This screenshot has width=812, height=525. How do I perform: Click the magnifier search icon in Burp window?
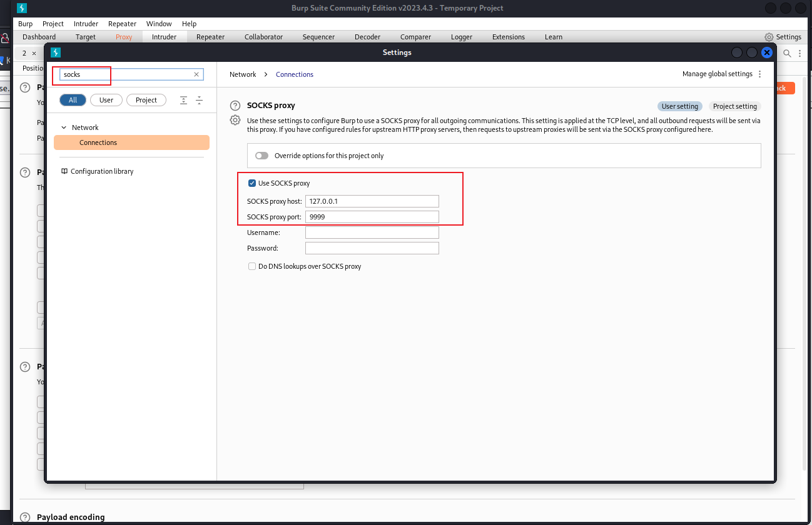(x=788, y=54)
